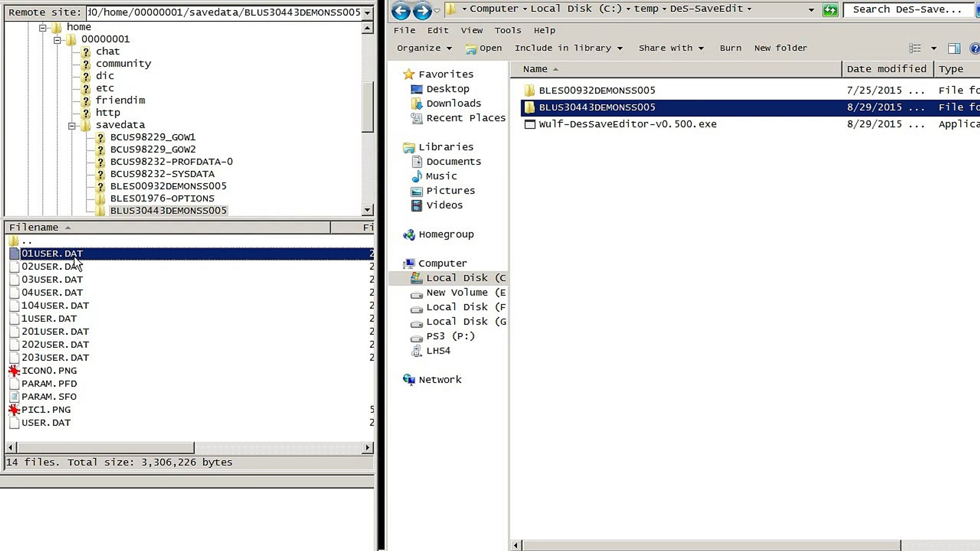The width and height of the screenshot is (980, 551).
Task: Collapse the 00000001 tree node
Action: pos(57,40)
